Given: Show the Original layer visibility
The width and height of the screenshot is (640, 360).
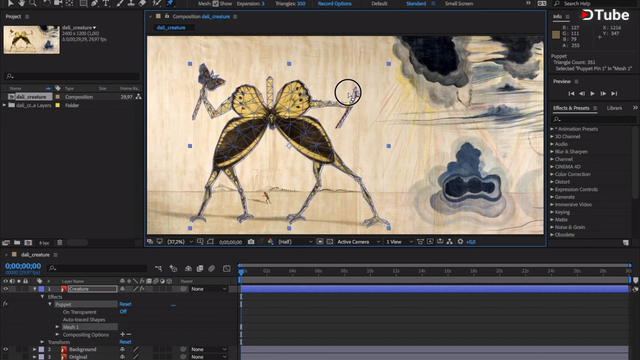Looking at the screenshot, I should click(6, 357).
